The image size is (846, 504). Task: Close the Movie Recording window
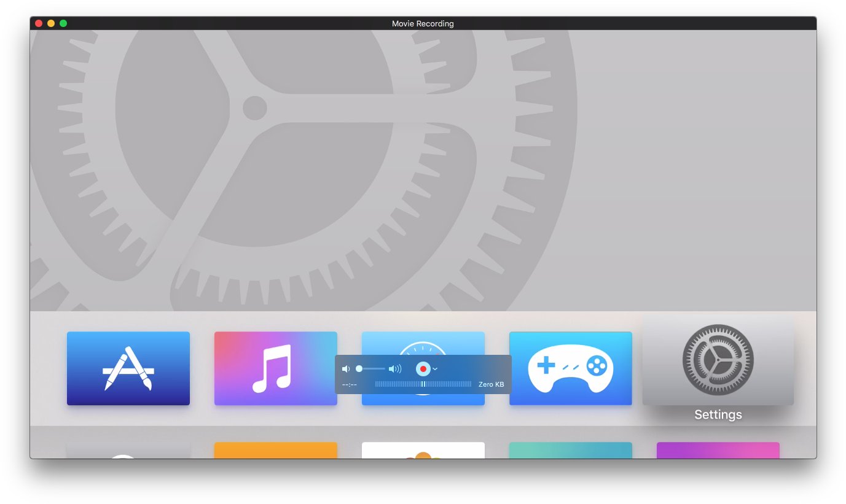coord(39,23)
